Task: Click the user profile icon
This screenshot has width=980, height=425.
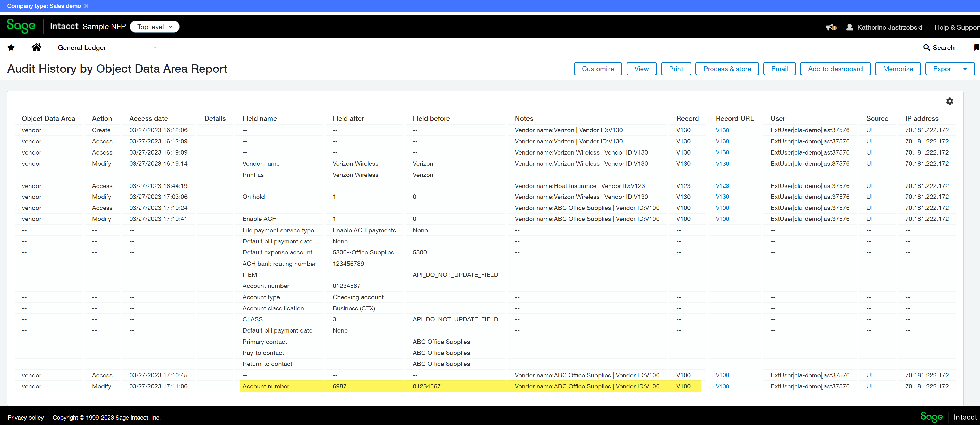Action: 849,27
